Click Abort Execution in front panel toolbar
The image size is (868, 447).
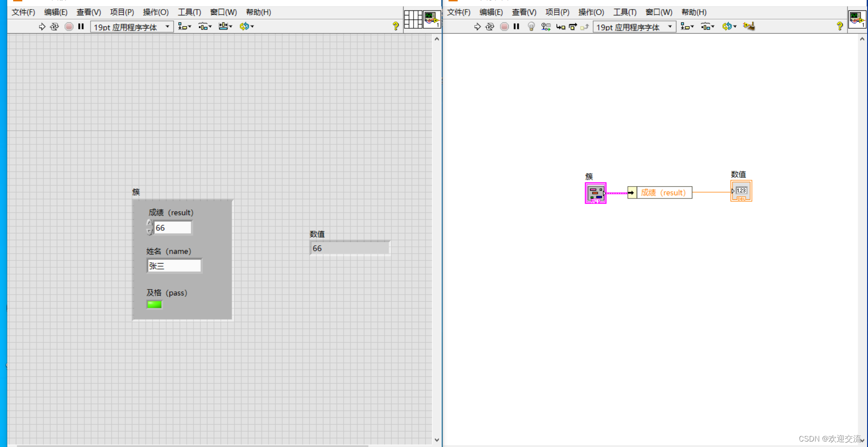(x=69, y=26)
